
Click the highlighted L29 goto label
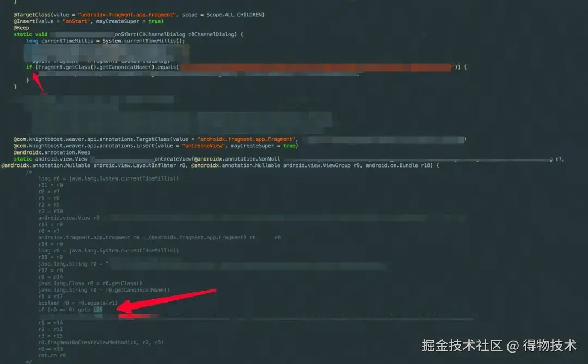[x=98, y=310]
